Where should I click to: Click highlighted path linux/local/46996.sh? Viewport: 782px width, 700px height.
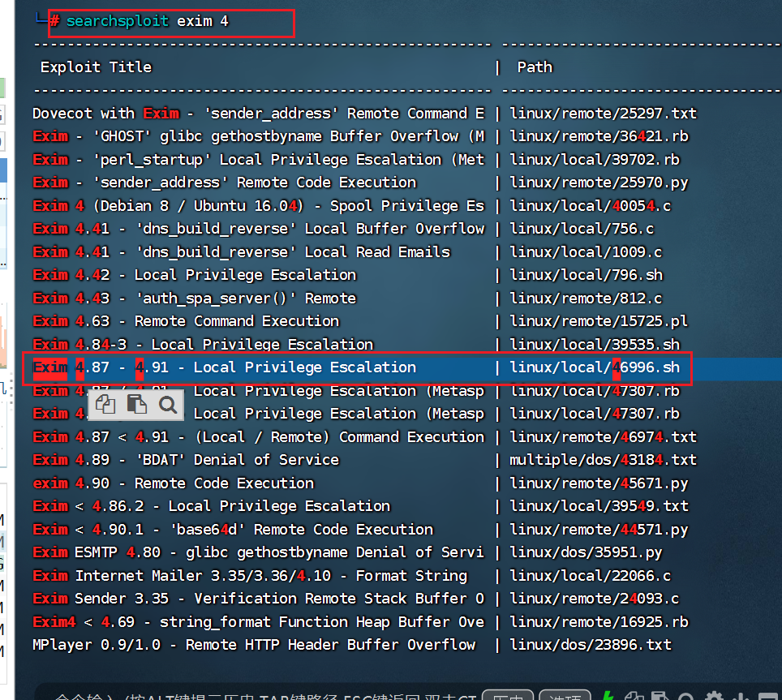coord(595,367)
